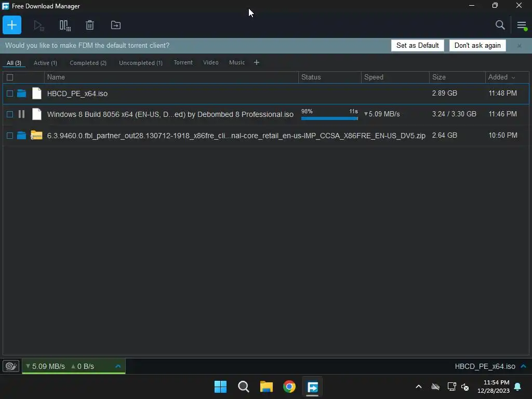Check the HBCD_PE_x64.iso row checkbox
Viewport: 532px width, 399px height.
10,94
